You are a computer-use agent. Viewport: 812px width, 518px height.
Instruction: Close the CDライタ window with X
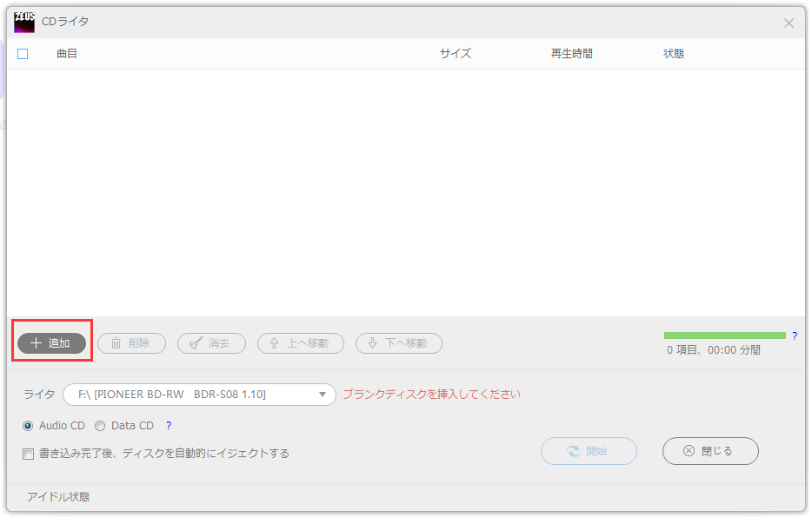789,23
